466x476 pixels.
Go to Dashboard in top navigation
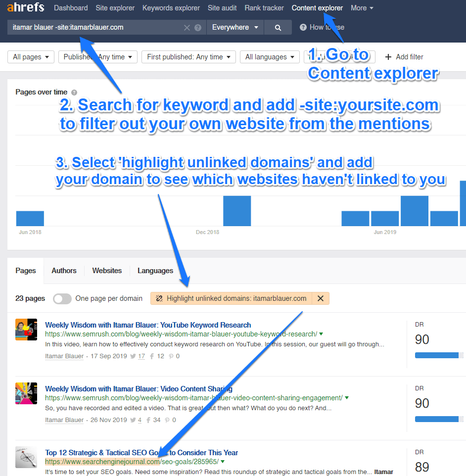(71, 8)
